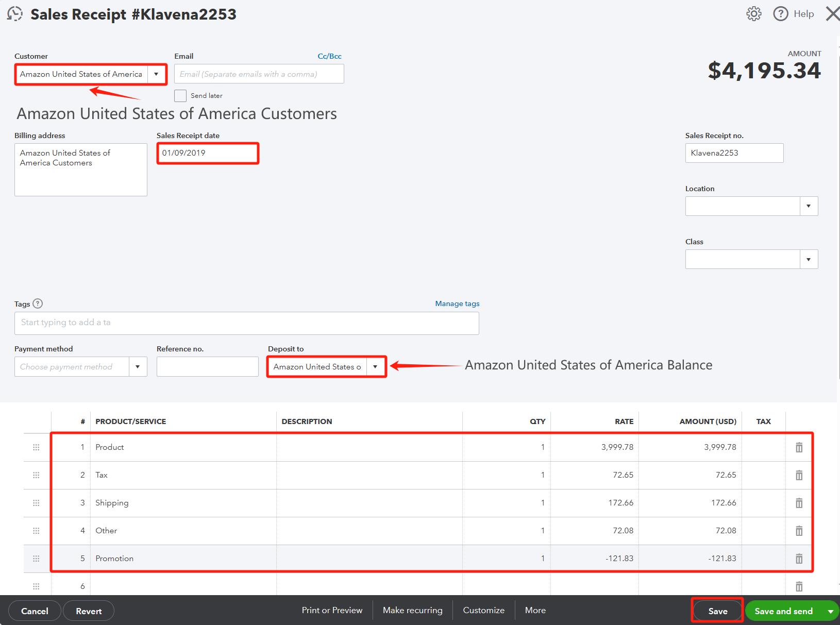Click the description cell of Product row
Screen dimensions: 840x625
369,447
